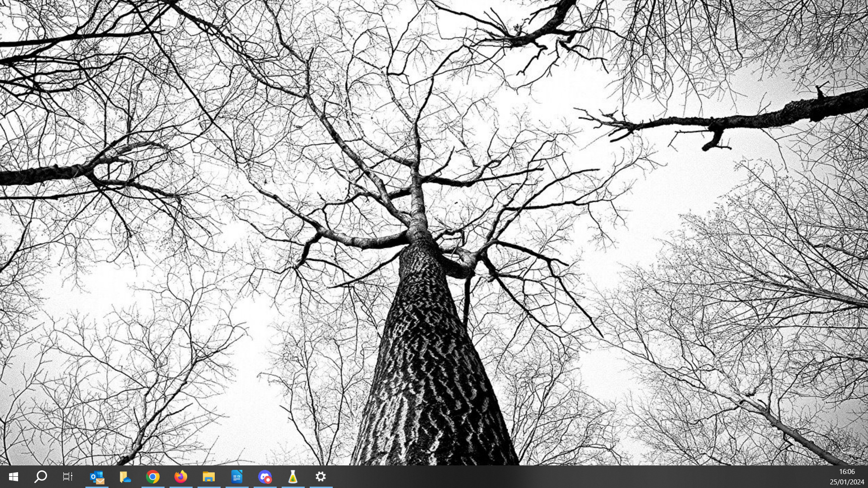Open Task View from the taskbar
868x488 pixels.
coord(68,477)
